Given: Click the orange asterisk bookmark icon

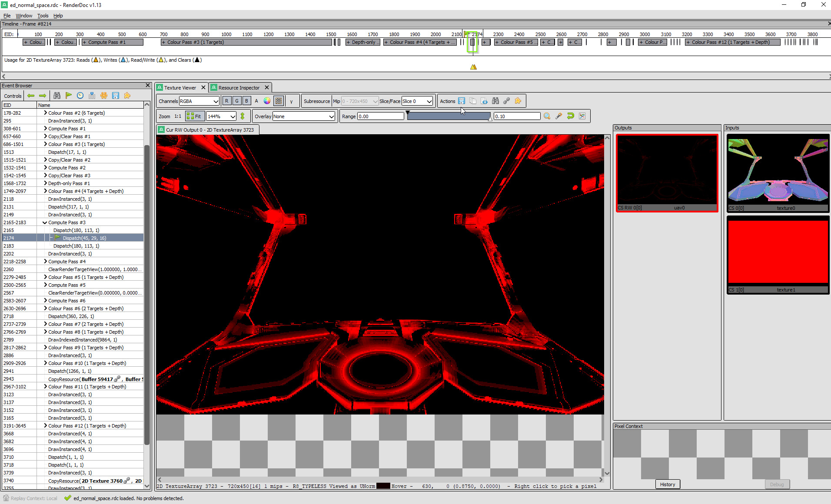Looking at the screenshot, I should click(104, 96).
